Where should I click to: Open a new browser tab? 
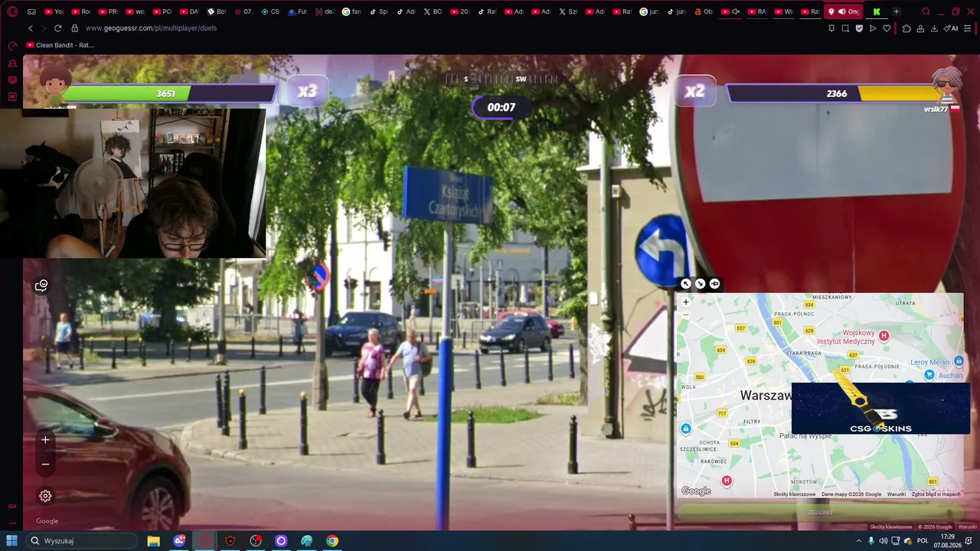897,11
